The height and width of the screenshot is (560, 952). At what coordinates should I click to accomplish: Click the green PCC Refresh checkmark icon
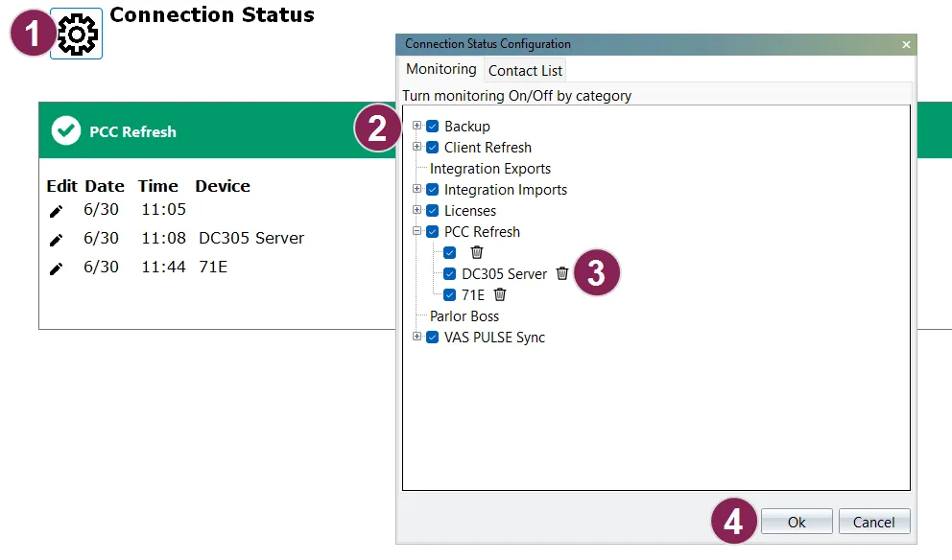65,130
